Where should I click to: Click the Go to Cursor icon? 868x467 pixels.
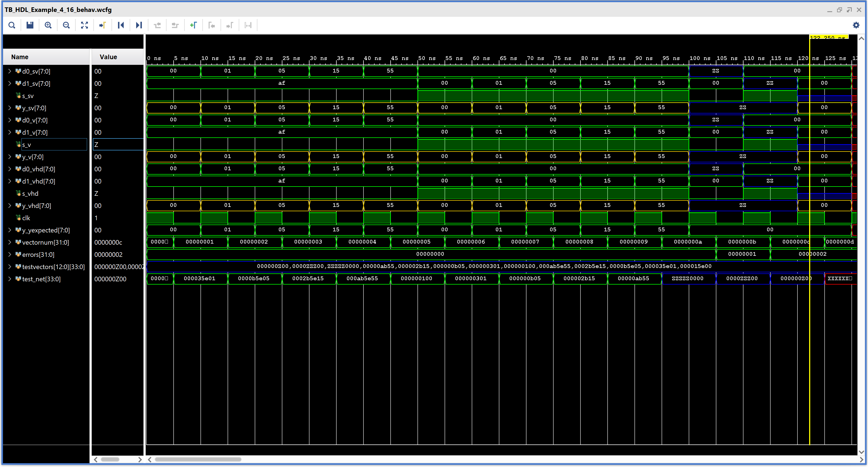coord(103,25)
